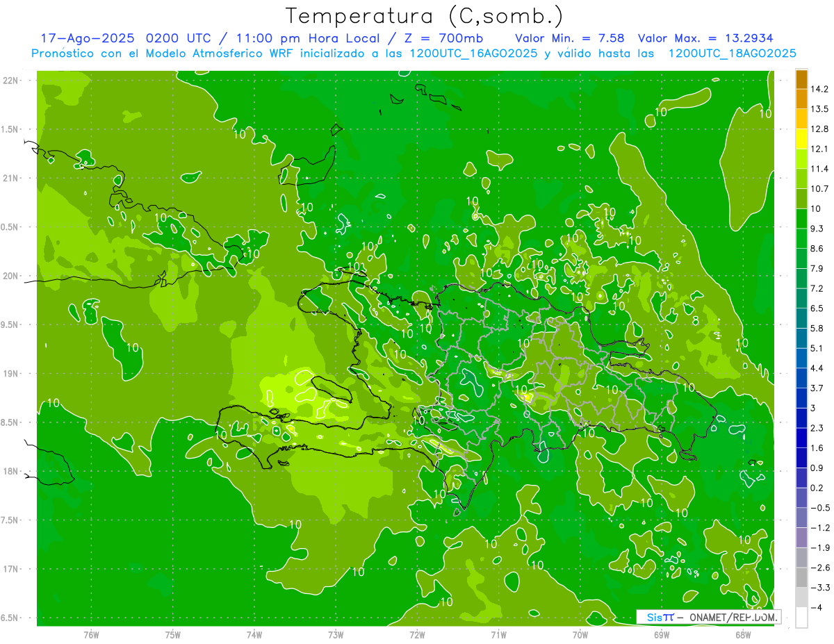Click the legend value "-4"

click(x=818, y=607)
